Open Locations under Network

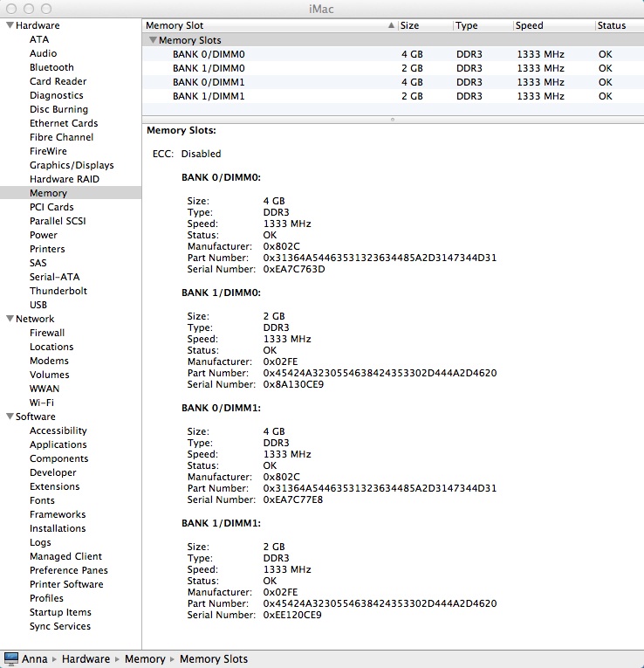(x=51, y=347)
